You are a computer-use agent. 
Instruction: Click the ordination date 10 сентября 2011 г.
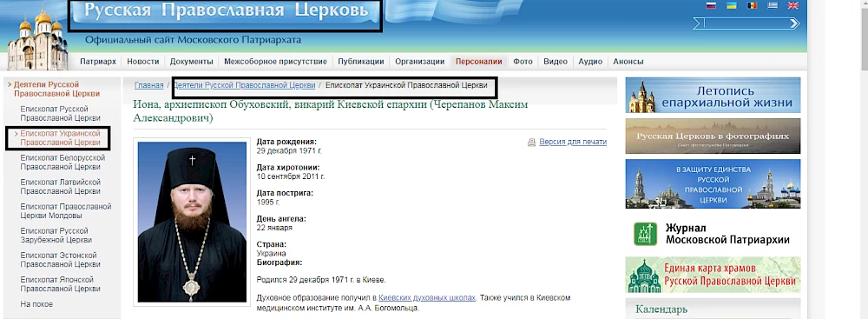[x=291, y=176]
